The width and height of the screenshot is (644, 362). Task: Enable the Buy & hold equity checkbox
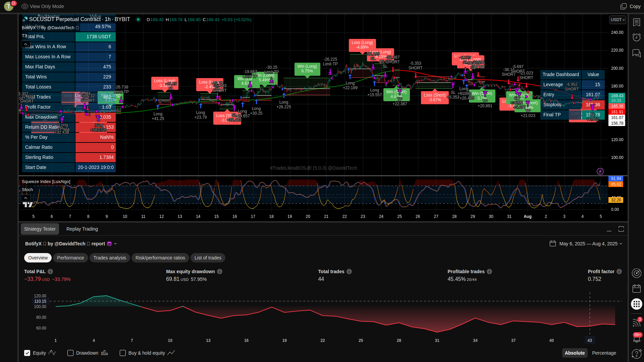(x=123, y=353)
